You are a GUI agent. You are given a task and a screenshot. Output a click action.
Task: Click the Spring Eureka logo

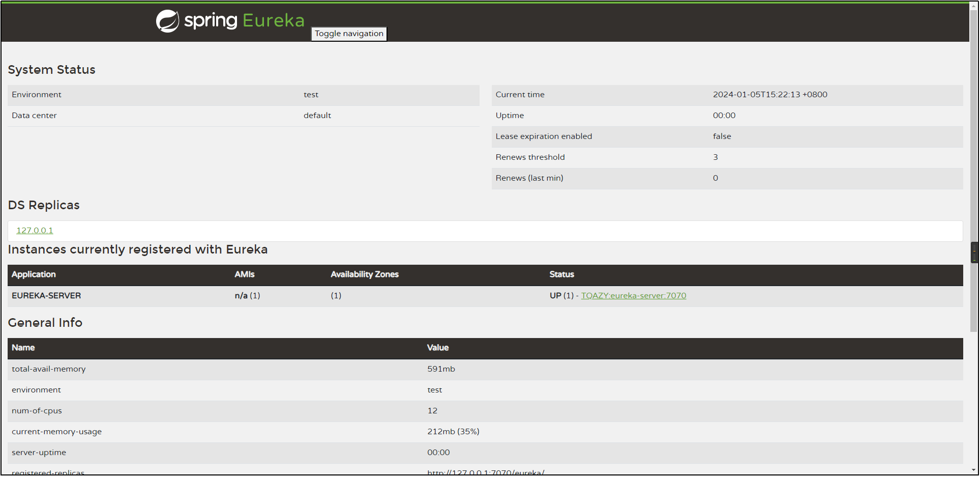click(x=230, y=21)
